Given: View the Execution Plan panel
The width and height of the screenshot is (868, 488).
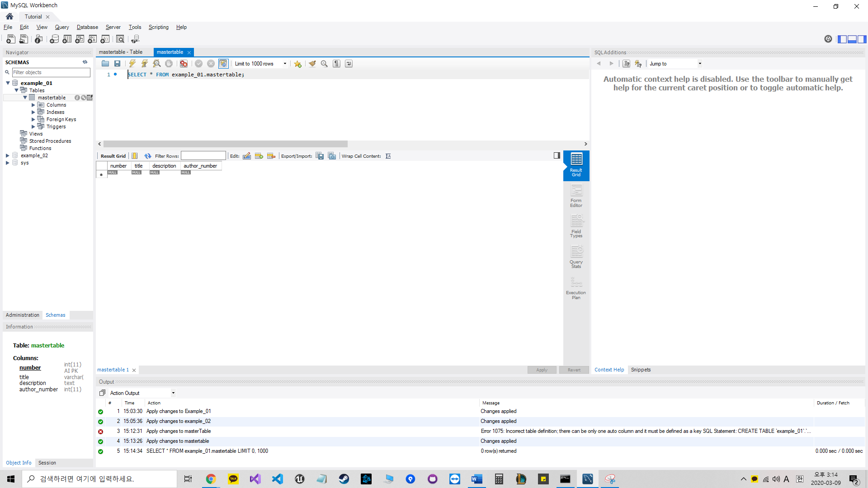Looking at the screenshot, I should [x=576, y=288].
